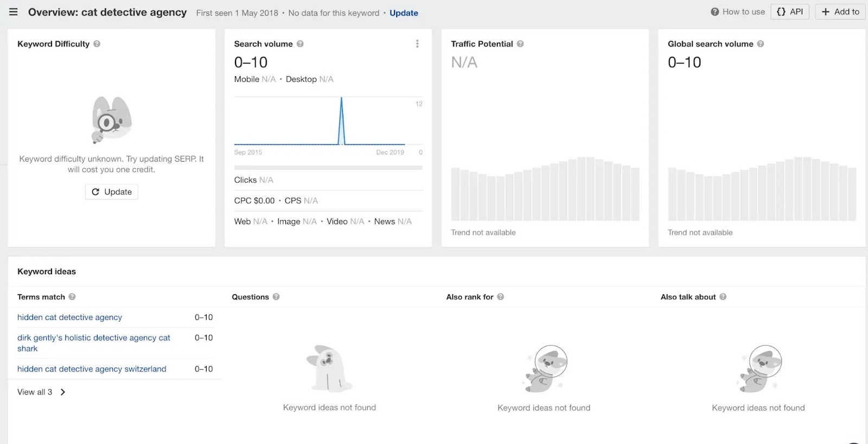Click the 'Image N/A' text
The image size is (868, 444).
(x=297, y=222)
